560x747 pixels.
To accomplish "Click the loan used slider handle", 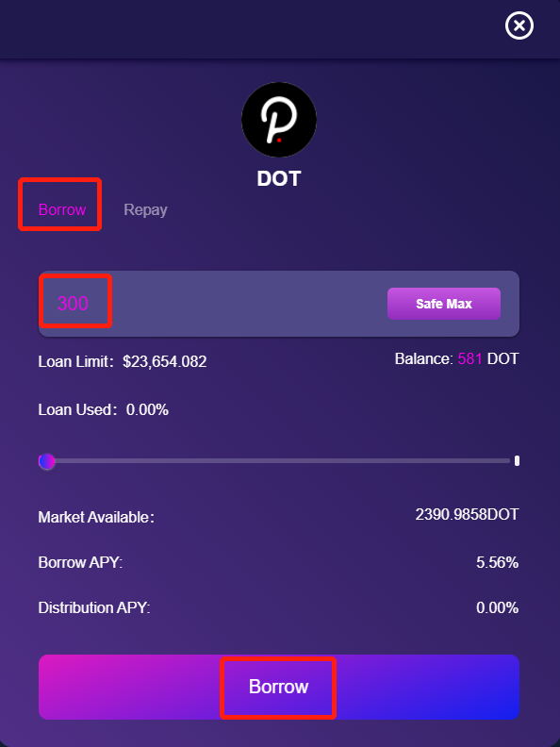I will [x=47, y=461].
